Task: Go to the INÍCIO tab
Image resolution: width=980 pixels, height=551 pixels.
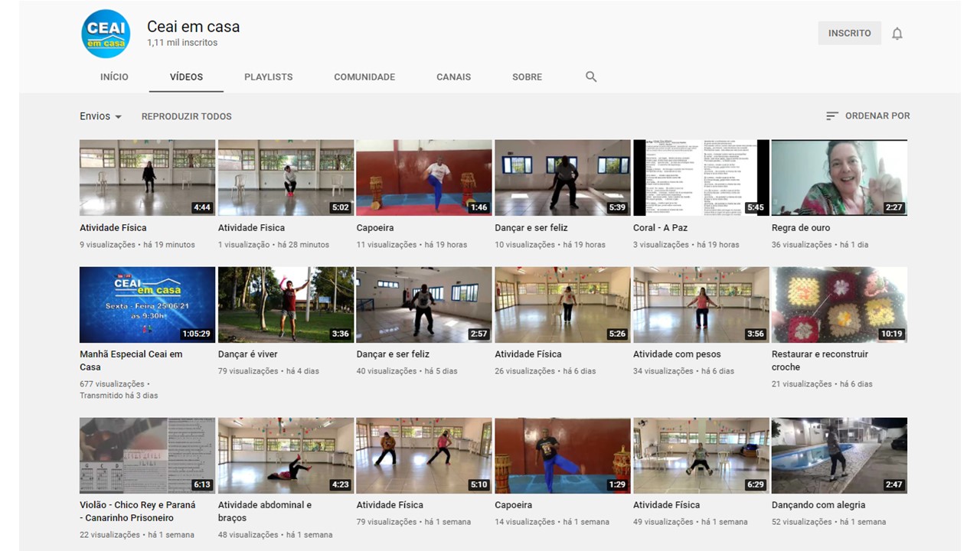Action: click(114, 77)
